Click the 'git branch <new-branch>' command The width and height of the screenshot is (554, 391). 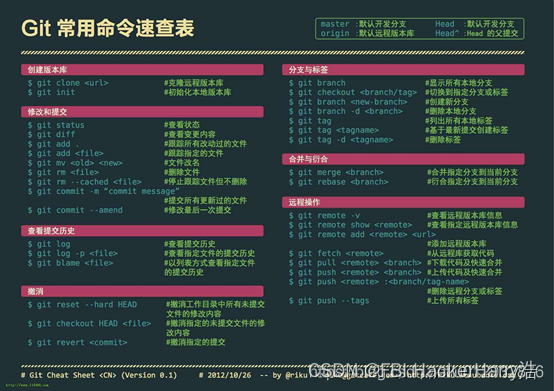click(x=348, y=102)
